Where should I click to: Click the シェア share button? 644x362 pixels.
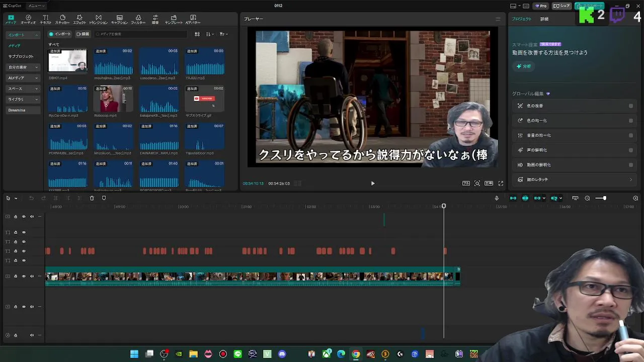click(x=561, y=6)
